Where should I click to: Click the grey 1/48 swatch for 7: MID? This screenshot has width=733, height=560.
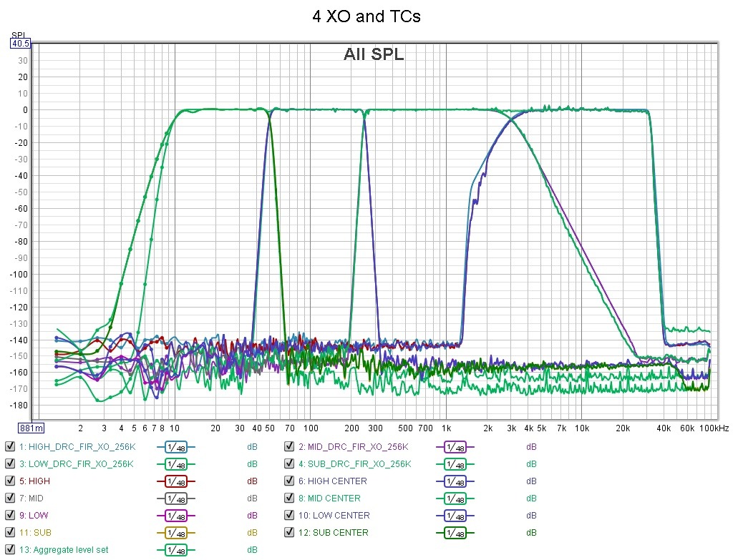click(176, 498)
